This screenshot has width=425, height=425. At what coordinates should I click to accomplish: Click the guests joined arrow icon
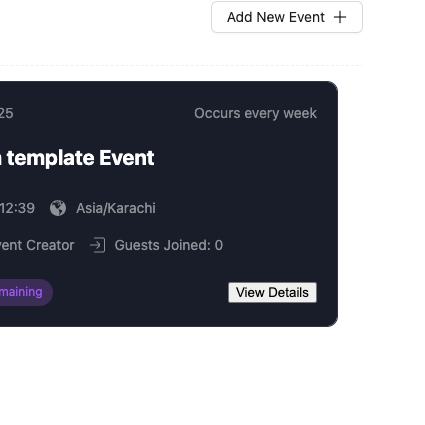coord(98,245)
